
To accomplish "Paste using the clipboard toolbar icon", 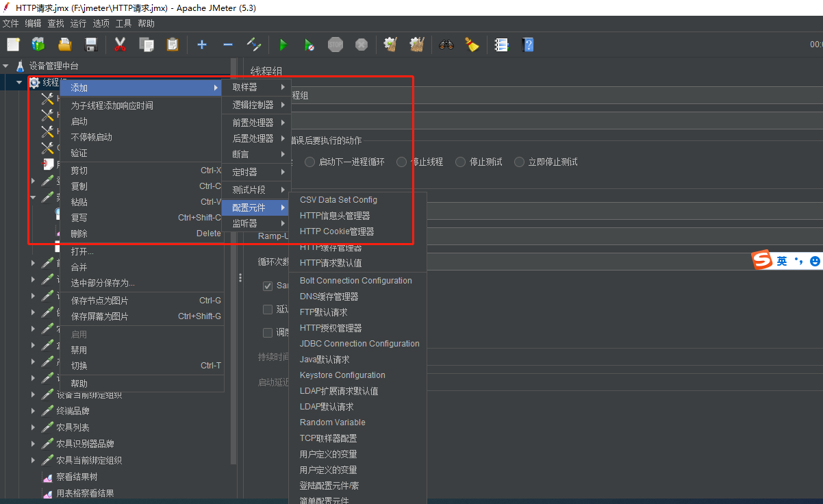I will click(x=173, y=45).
